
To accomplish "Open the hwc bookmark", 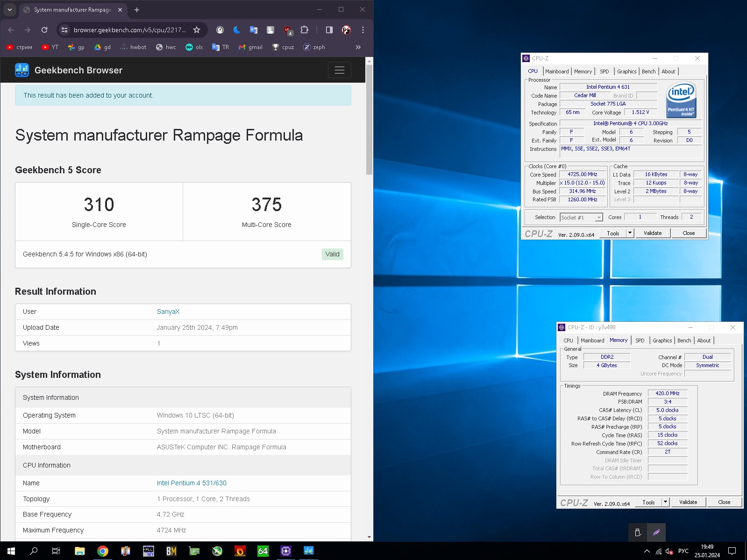I will [166, 47].
